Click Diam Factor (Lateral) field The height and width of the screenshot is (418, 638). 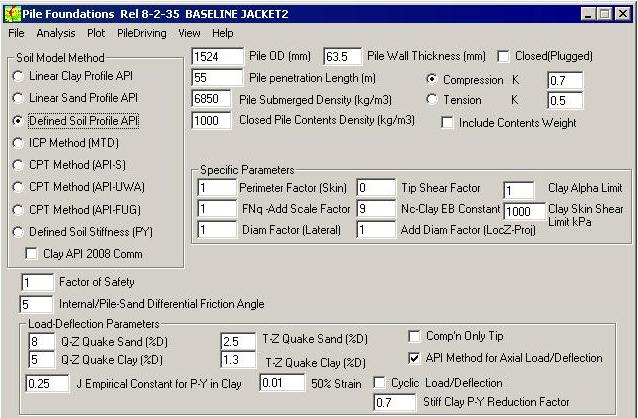tap(217, 230)
